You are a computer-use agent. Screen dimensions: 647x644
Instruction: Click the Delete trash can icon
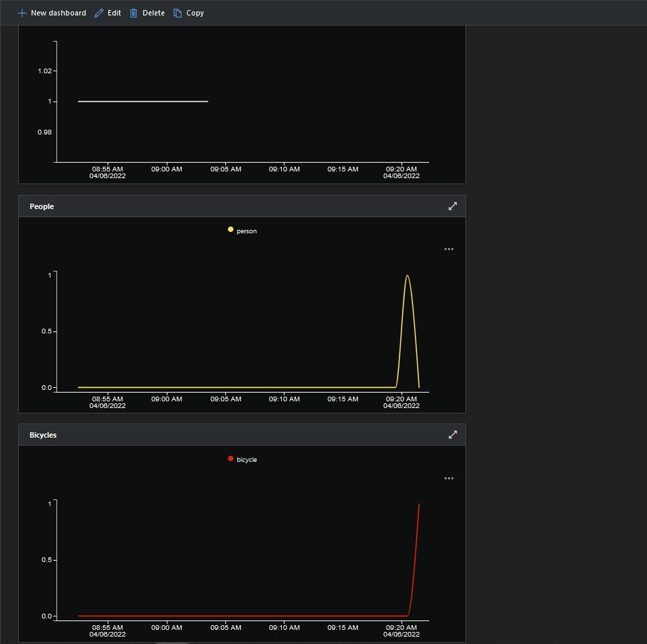[x=134, y=13]
